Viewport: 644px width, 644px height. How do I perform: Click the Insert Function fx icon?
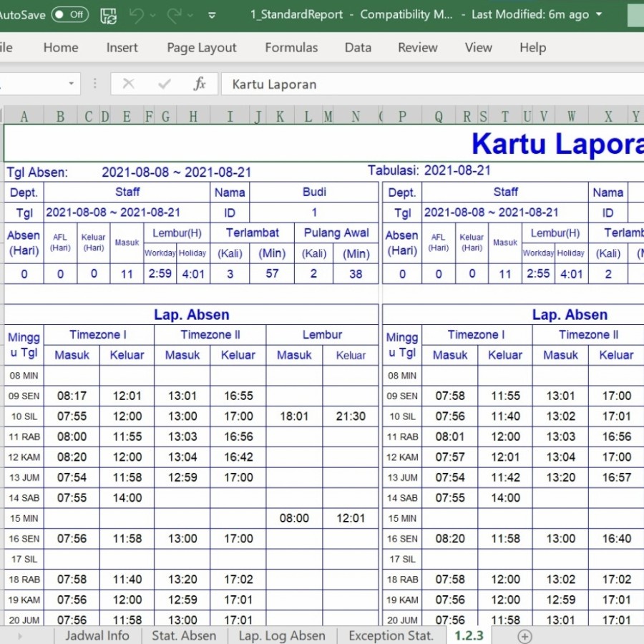point(200,84)
